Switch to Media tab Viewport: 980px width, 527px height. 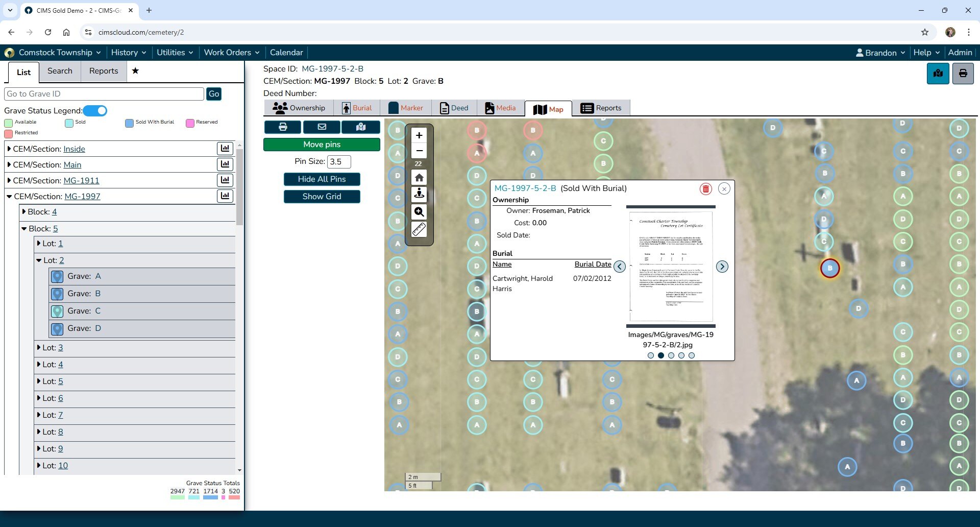coord(500,108)
